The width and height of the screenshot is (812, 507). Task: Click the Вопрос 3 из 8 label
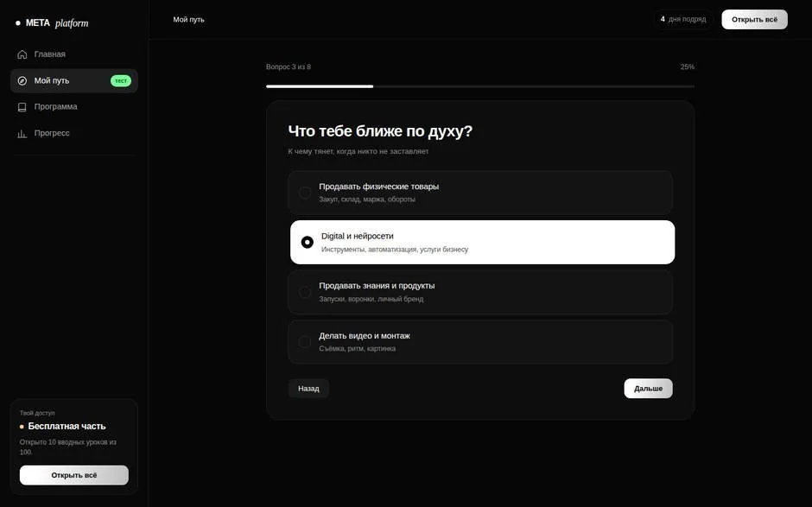point(289,67)
